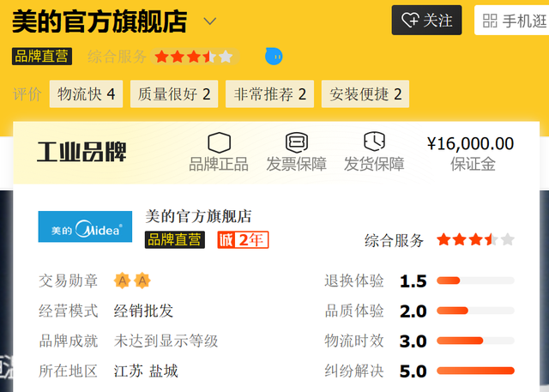549x392 pixels.
Task: Select the 安装便捷 2 review tag
Action: coord(365,93)
